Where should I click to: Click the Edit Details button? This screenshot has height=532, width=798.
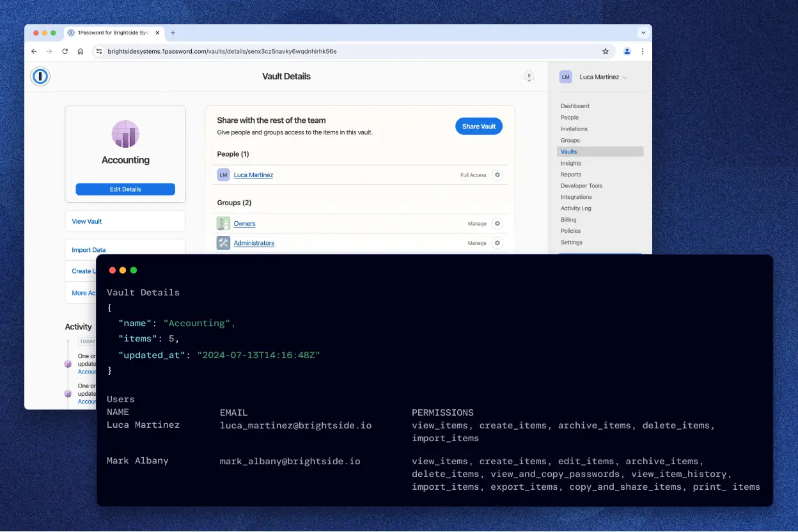125,189
